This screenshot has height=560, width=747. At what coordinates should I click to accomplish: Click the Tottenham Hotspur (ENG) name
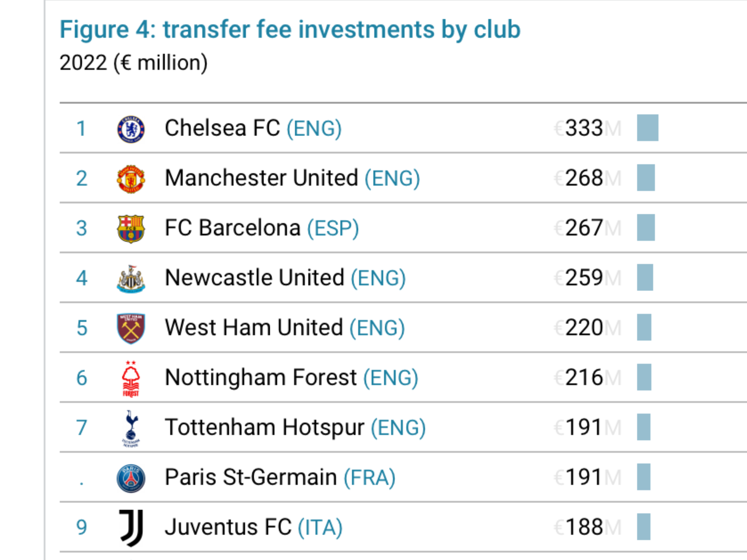click(x=295, y=427)
